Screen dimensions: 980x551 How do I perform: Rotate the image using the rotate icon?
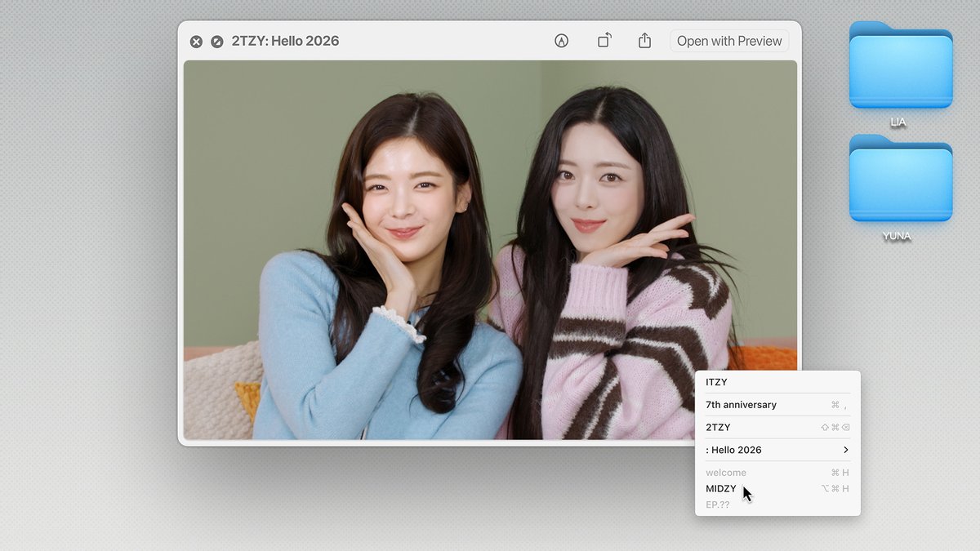point(604,40)
